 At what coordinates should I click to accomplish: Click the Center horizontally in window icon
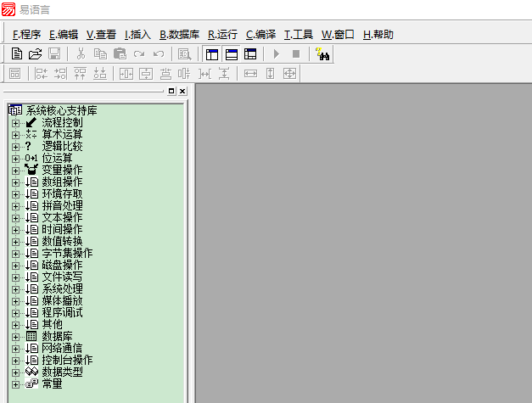(126, 73)
